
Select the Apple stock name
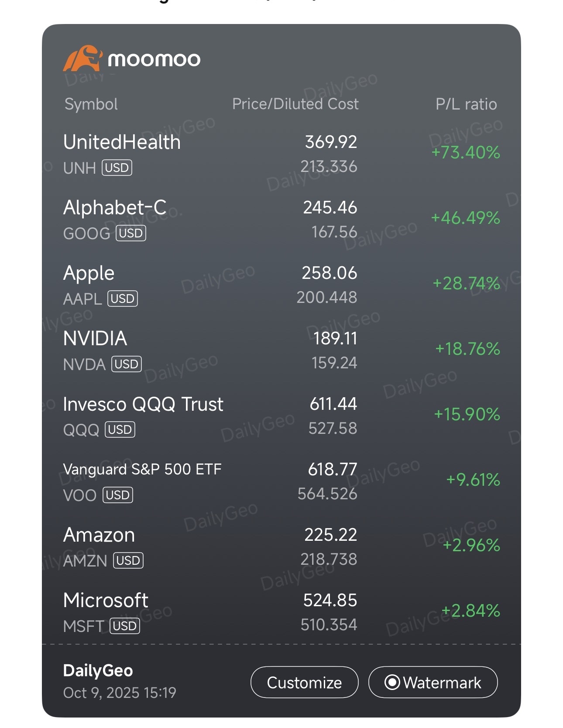coord(89,273)
